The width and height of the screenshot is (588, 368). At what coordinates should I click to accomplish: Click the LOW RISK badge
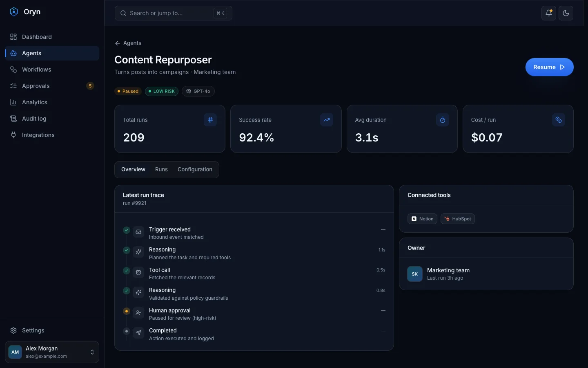(162, 91)
